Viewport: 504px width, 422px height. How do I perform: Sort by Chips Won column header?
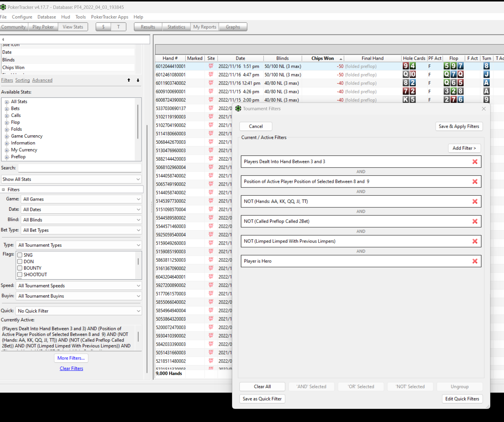point(323,58)
